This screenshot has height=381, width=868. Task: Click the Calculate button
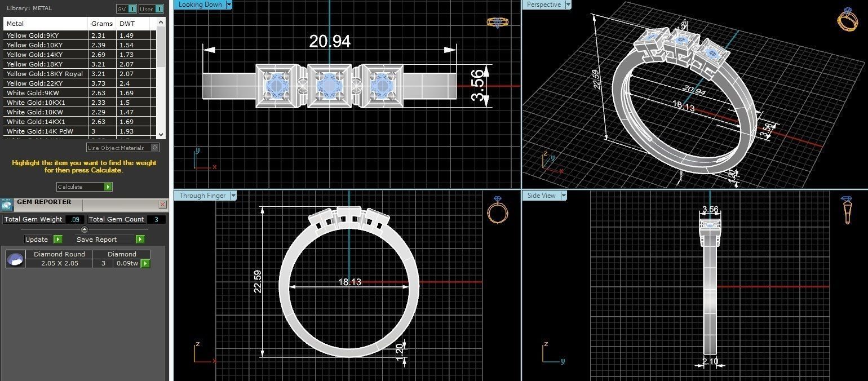click(x=85, y=187)
